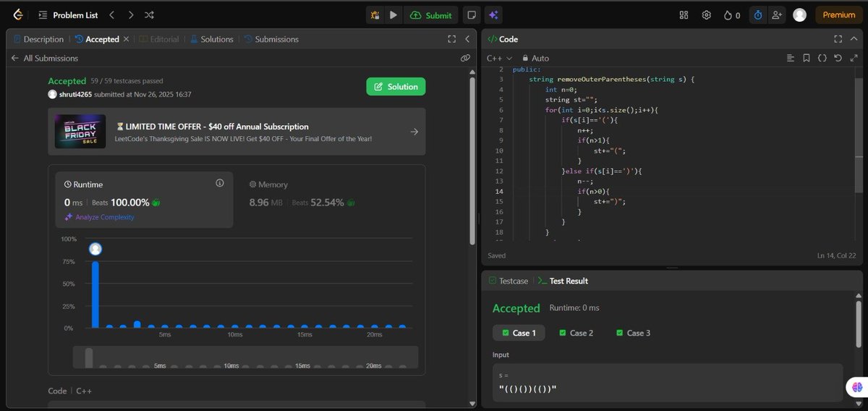868x411 pixels.
Task: Click line number 14 in editor gutter
Action: (500, 191)
